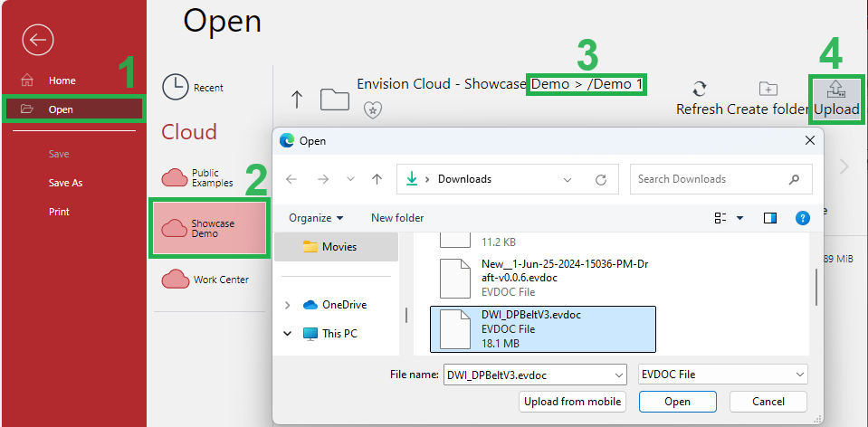Click the Envision Cloud folder icon
Screen dimensions: 868x427
(x=334, y=99)
